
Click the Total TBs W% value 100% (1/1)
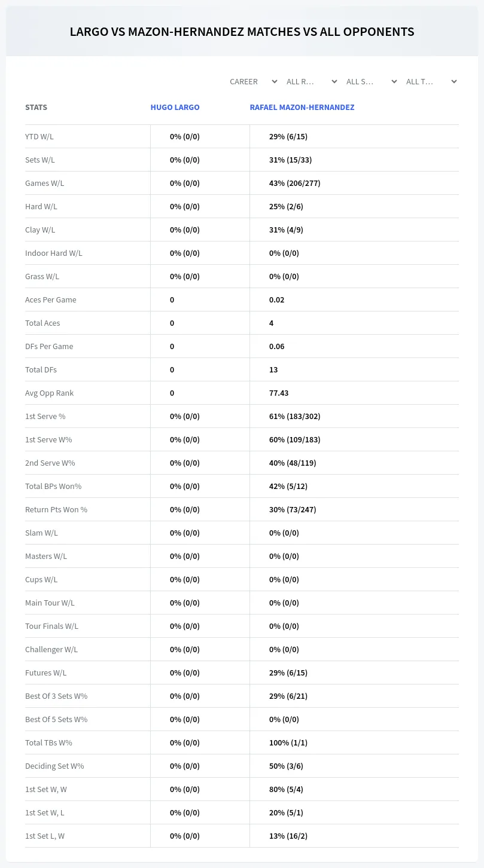(288, 742)
